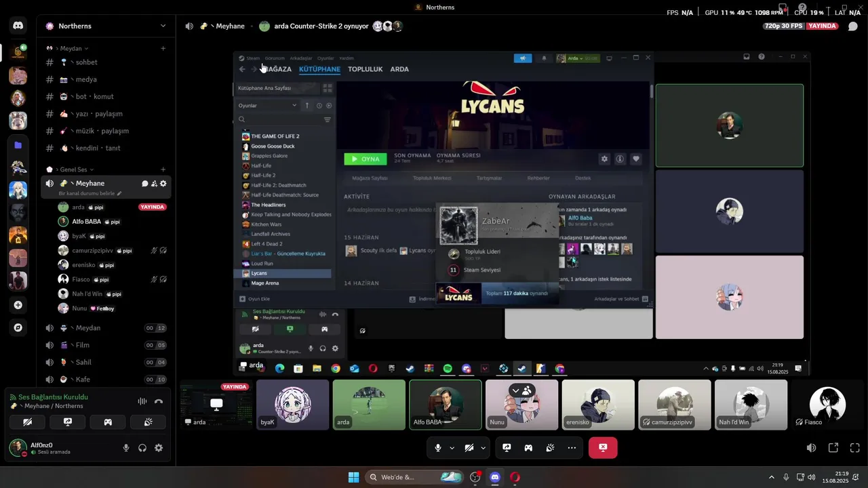Screen dimensions: 868x488
Task: Click invite people icon on Meyhane row
Action: (x=154, y=184)
